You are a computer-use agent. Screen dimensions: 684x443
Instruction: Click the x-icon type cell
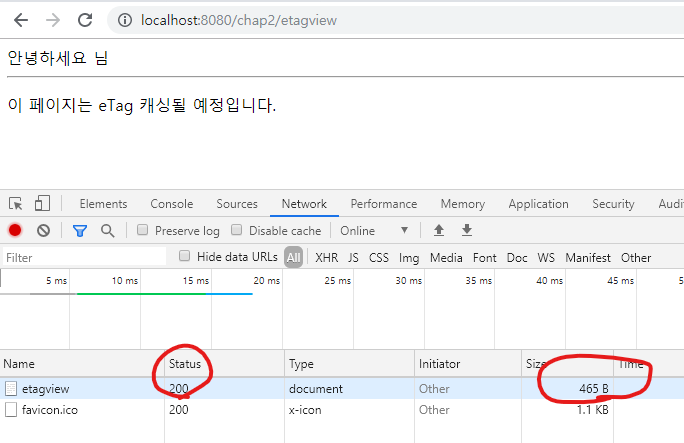point(305,410)
